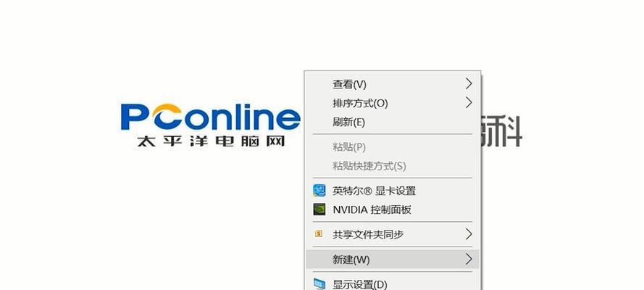
Task: Click the 太平洋电脑网 text under the logo
Action: click(x=211, y=141)
